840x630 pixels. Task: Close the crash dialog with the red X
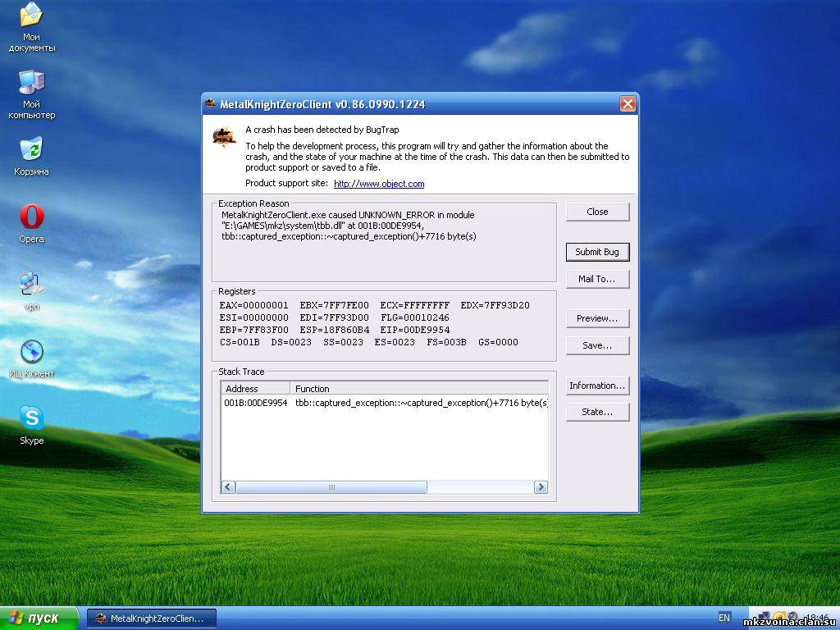click(628, 104)
